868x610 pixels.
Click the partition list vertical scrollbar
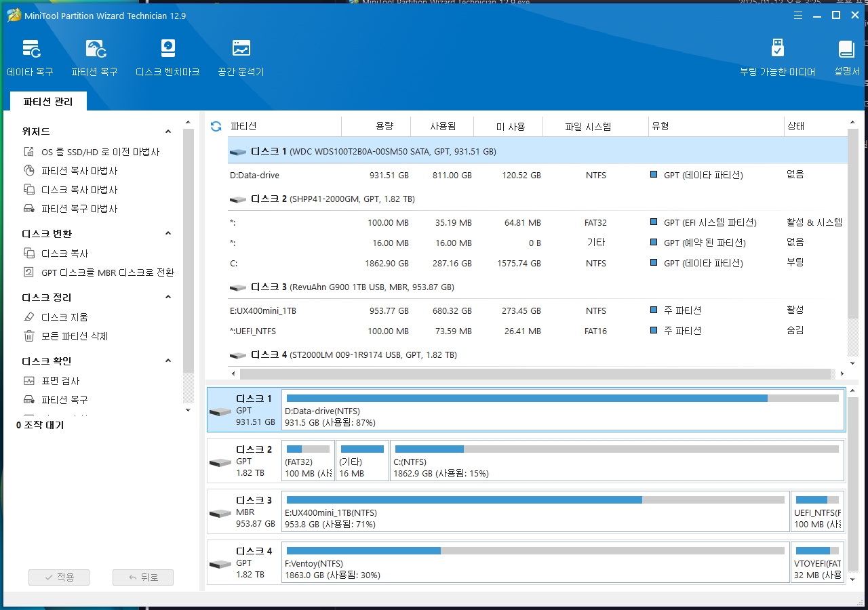tap(853, 224)
